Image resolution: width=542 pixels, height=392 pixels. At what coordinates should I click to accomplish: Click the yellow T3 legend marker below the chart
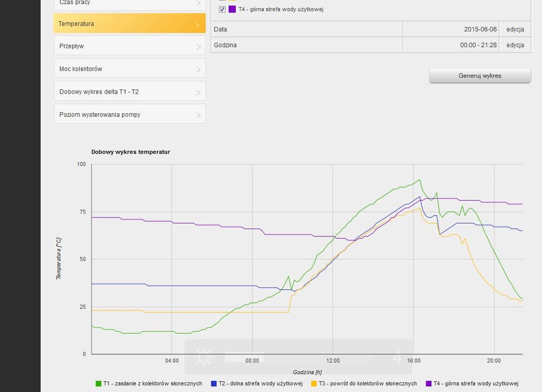pos(313,384)
